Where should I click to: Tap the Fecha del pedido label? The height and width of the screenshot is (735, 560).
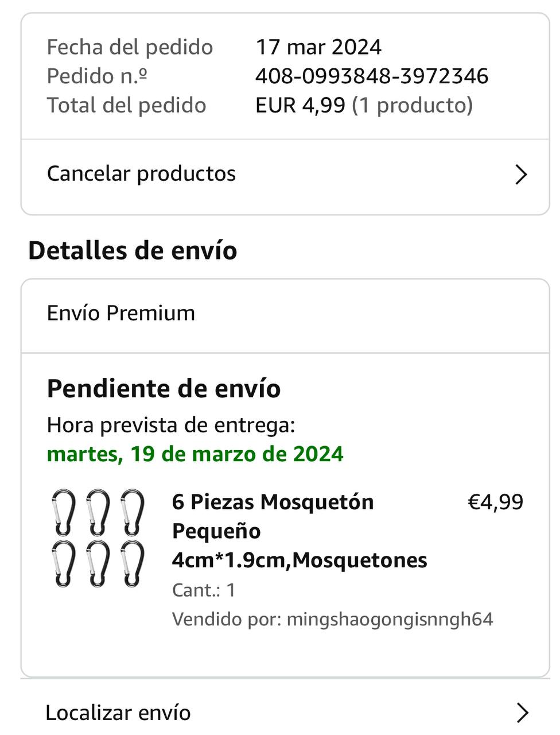point(130,47)
